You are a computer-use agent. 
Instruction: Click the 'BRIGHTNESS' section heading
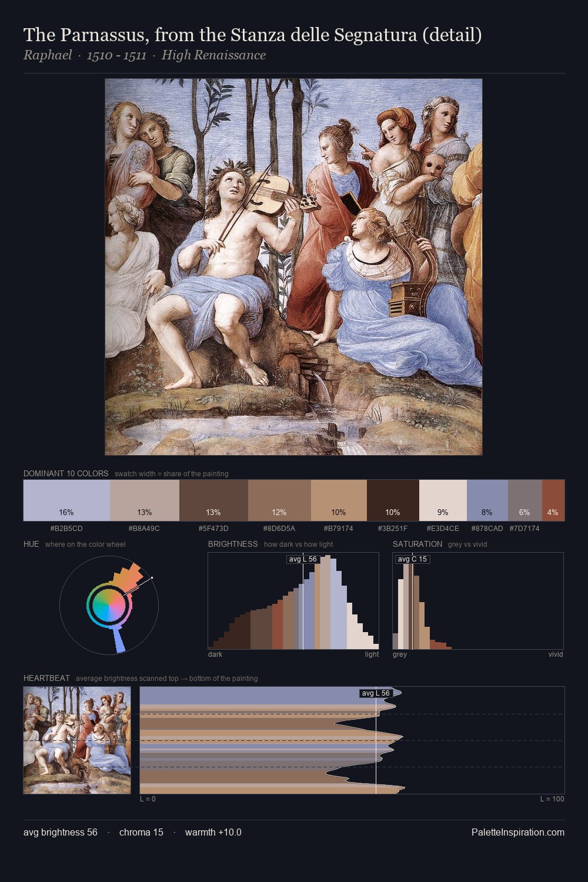(x=233, y=544)
